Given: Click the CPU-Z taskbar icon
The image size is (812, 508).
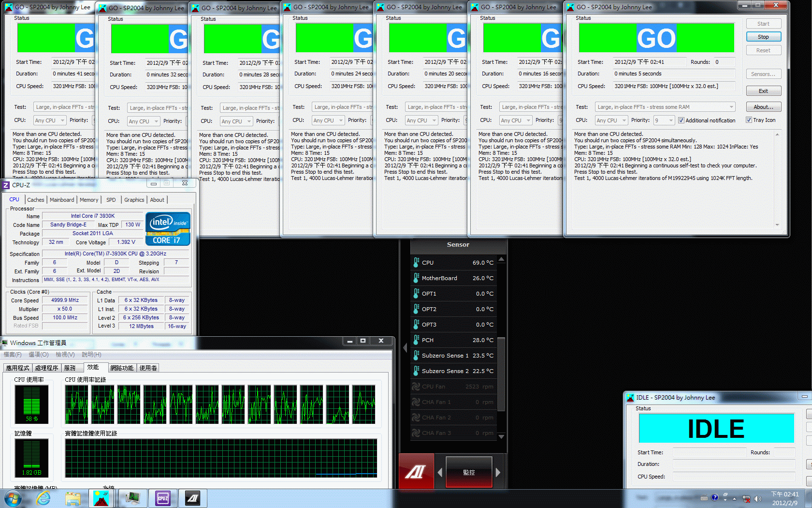Looking at the screenshot, I should [x=163, y=498].
